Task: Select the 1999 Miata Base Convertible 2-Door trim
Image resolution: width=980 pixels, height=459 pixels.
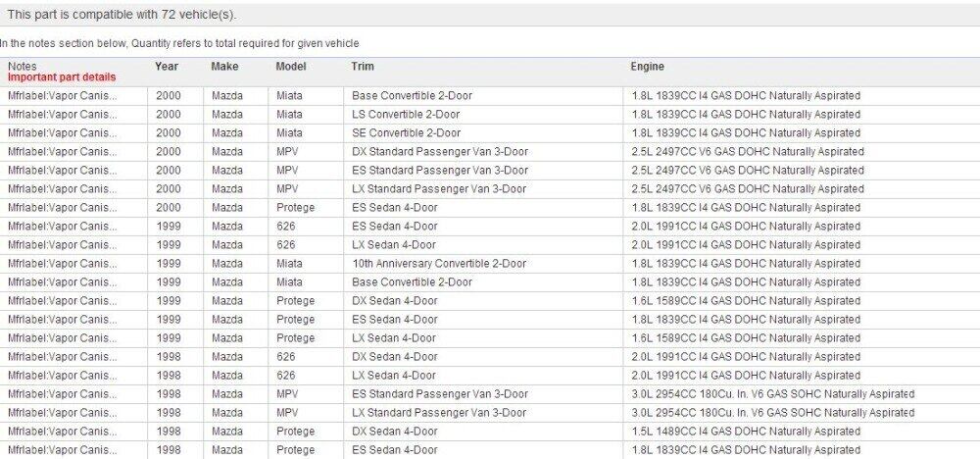Action: 412,282
